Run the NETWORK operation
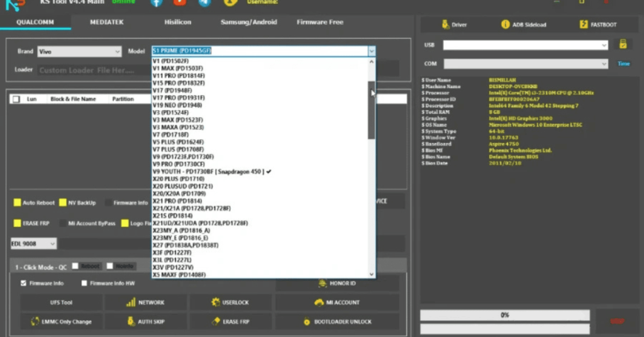 (x=145, y=302)
